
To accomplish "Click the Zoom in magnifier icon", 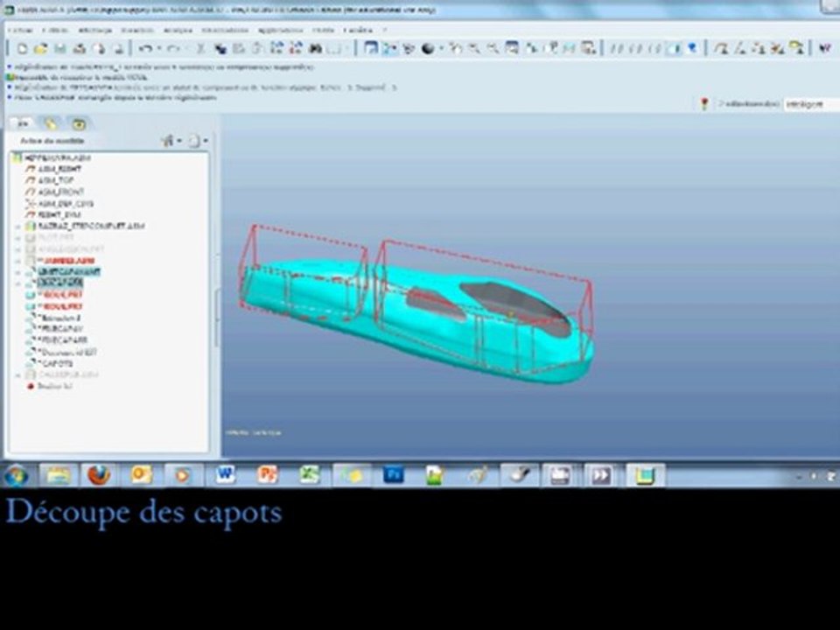I will click(474, 49).
